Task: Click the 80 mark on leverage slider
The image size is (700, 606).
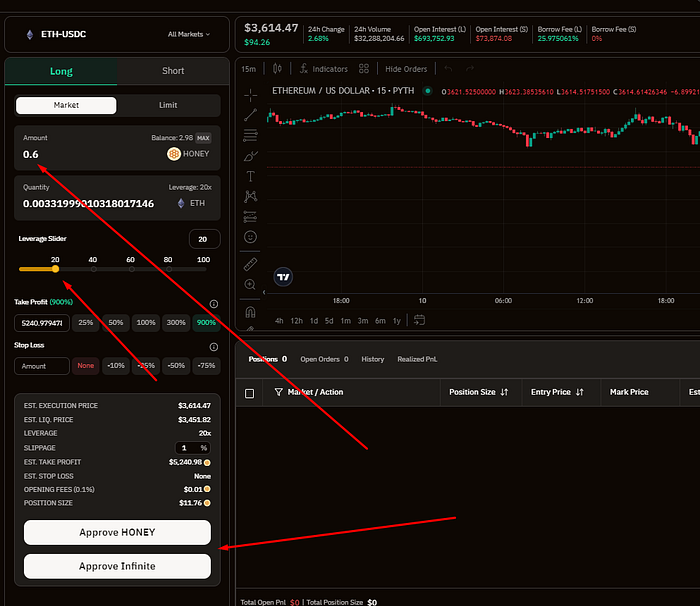Action: 168,269
